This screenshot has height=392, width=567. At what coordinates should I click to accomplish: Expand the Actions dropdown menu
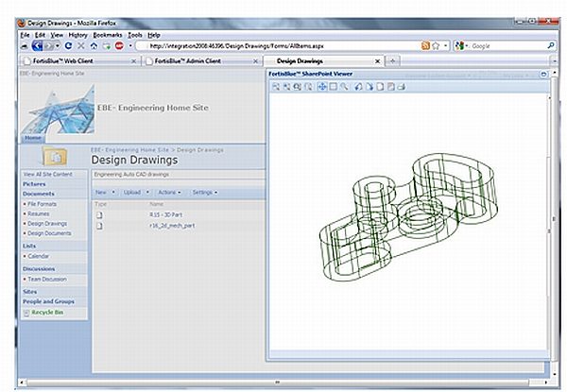point(169,192)
